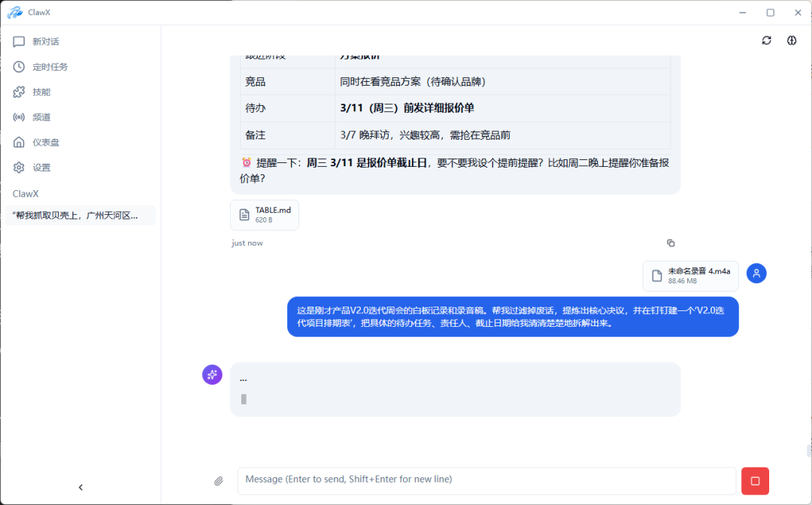The height and width of the screenshot is (505, 812).
Task: Collapse the sidebar with the chevron
Action: tap(80, 488)
